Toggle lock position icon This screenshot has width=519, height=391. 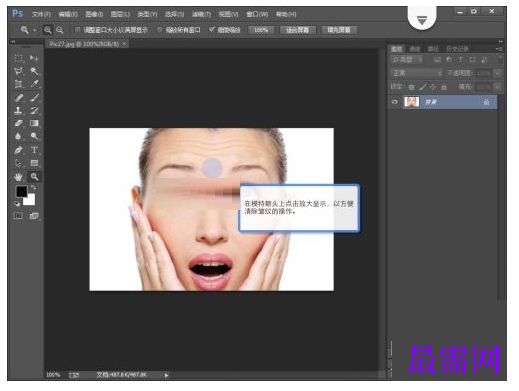click(433, 87)
